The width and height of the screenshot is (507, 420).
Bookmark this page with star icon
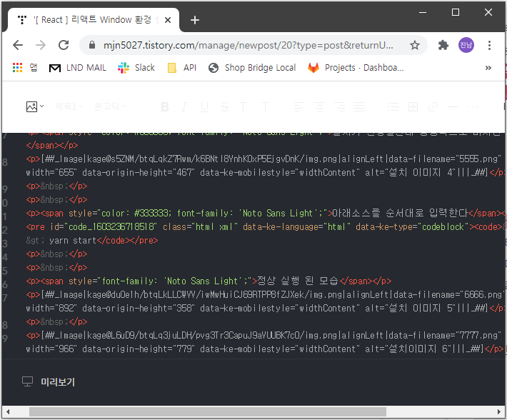point(415,45)
